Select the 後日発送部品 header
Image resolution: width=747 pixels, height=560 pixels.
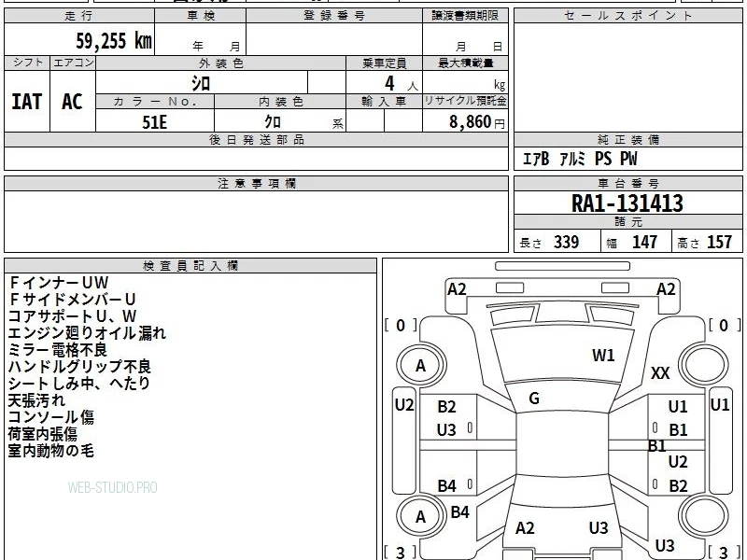pos(256,140)
